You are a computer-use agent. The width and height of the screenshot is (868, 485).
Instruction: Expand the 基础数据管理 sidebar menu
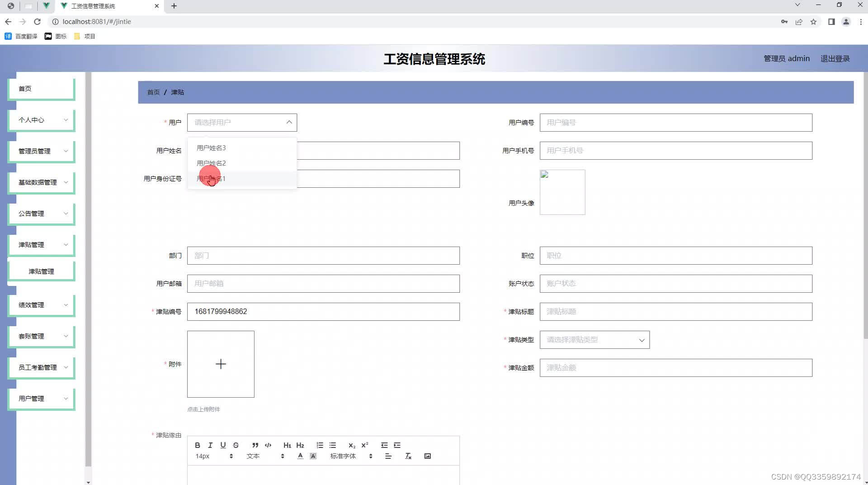41,182
